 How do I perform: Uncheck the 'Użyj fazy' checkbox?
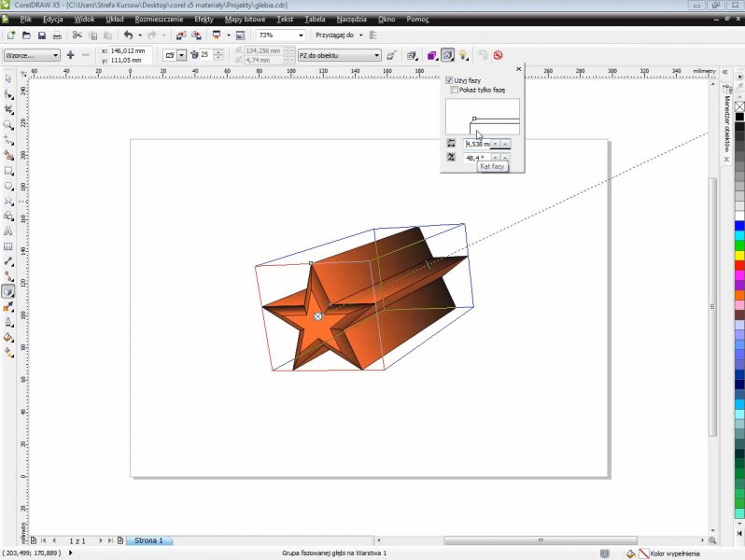449,81
